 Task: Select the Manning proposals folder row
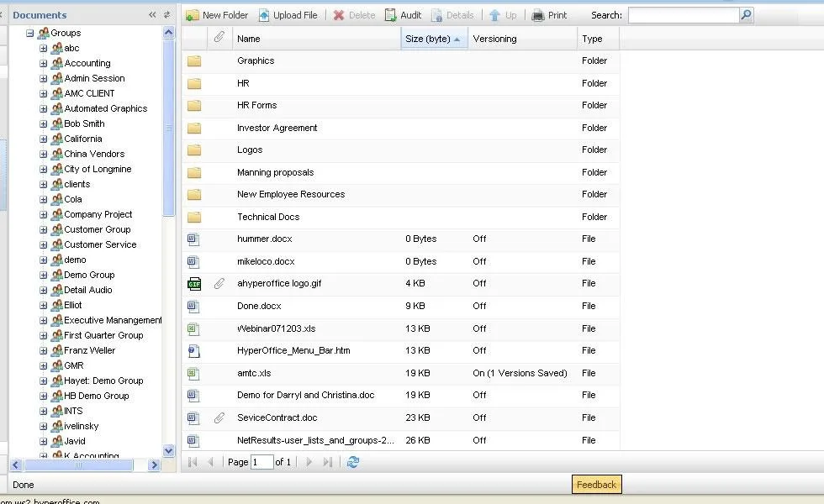point(400,172)
